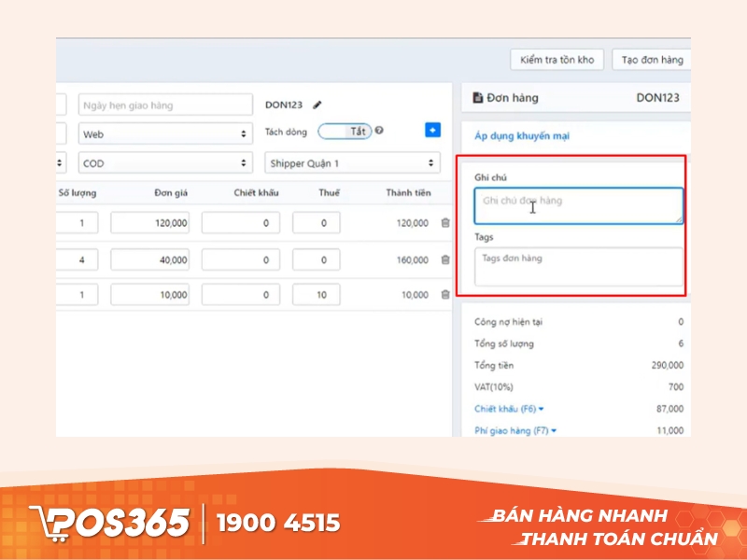The width and height of the screenshot is (747, 560).
Task: Click the help question mark icon
Action: pyautogui.click(x=379, y=131)
